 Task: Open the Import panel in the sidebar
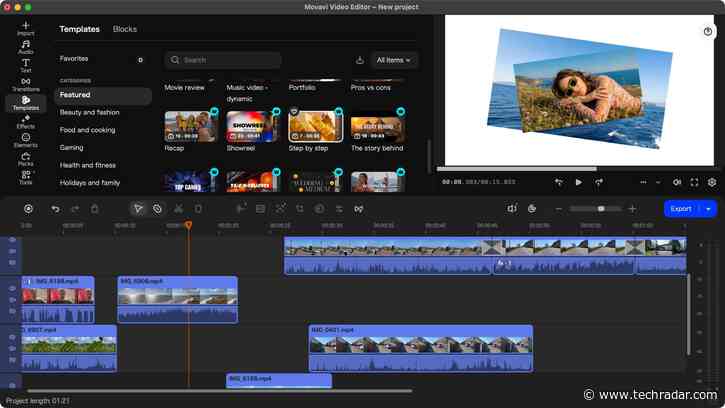point(25,28)
